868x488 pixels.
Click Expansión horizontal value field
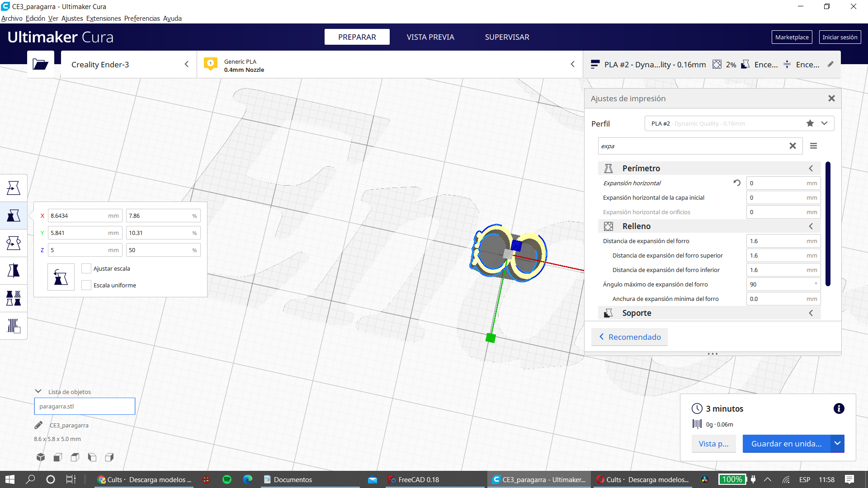[x=783, y=183]
